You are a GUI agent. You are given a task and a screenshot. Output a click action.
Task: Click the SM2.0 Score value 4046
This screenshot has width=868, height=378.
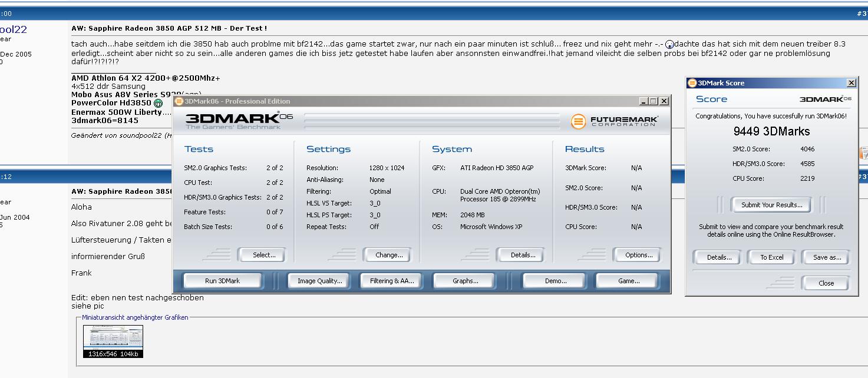807,149
